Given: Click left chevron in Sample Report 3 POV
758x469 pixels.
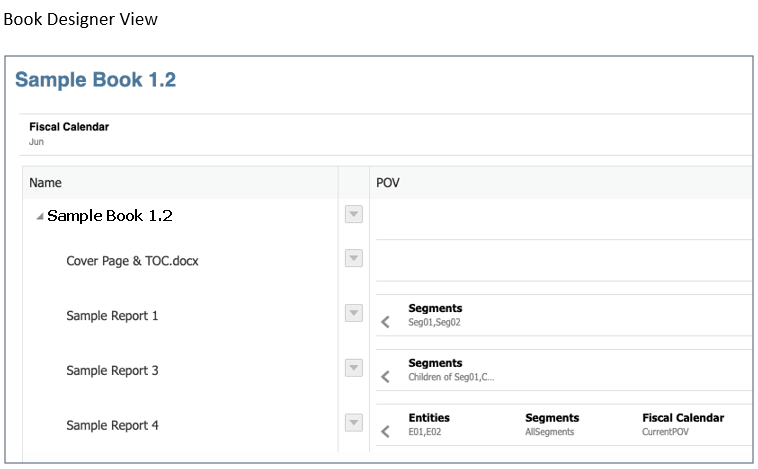Looking at the screenshot, I should (x=386, y=377).
